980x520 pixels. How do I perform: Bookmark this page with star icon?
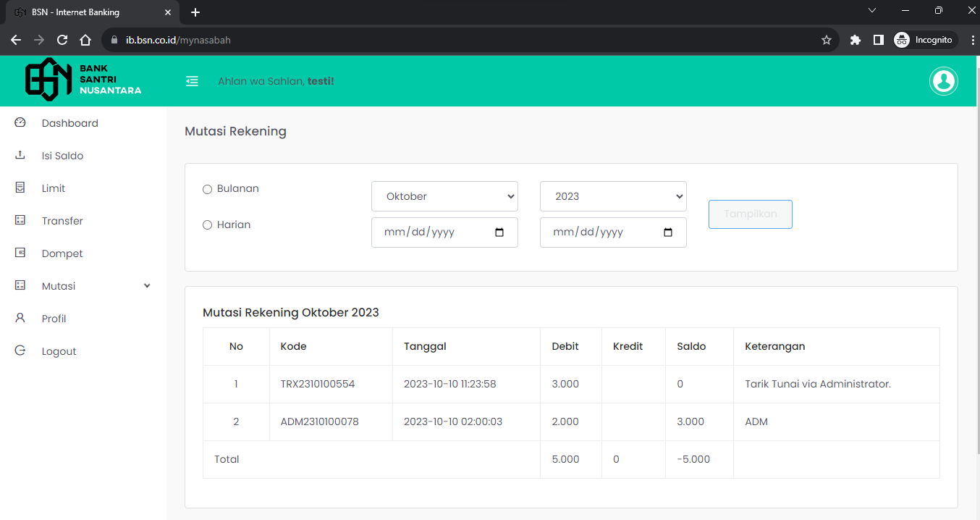click(x=826, y=40)
